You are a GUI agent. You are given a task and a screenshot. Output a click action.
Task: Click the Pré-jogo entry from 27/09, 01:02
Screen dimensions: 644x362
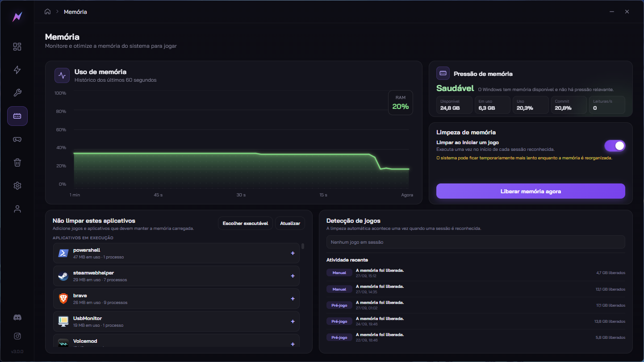click(x=476, y=305)
